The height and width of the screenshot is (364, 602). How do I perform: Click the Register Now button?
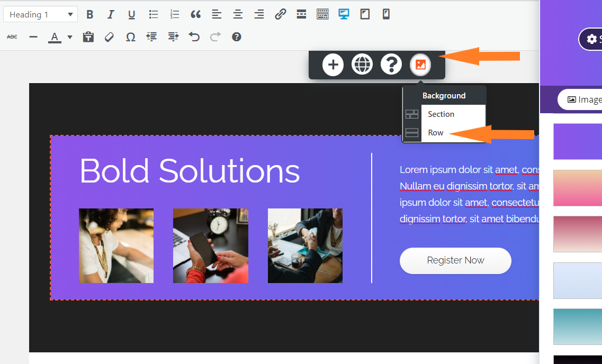(455, 260)
